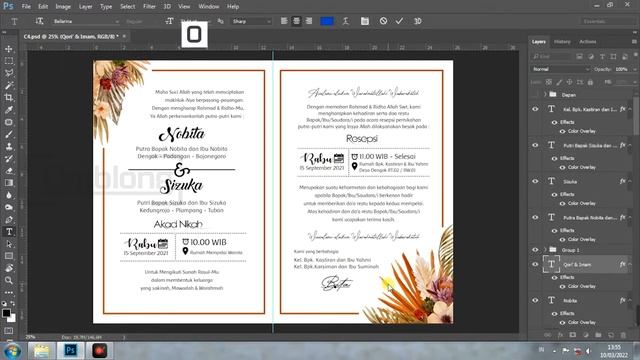This screenshot has width=640, height=360.
Task: Cancel current text edits
Action: coord(383,21)
